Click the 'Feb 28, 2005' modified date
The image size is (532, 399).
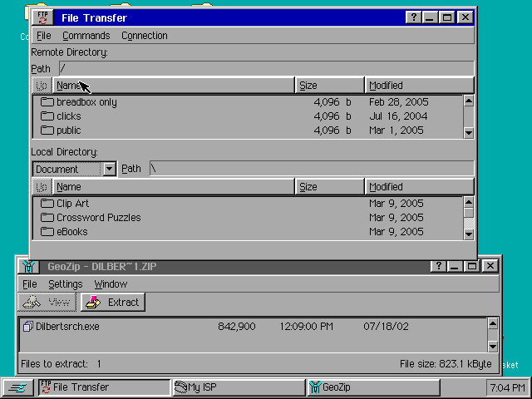click(x=399, y=102)
